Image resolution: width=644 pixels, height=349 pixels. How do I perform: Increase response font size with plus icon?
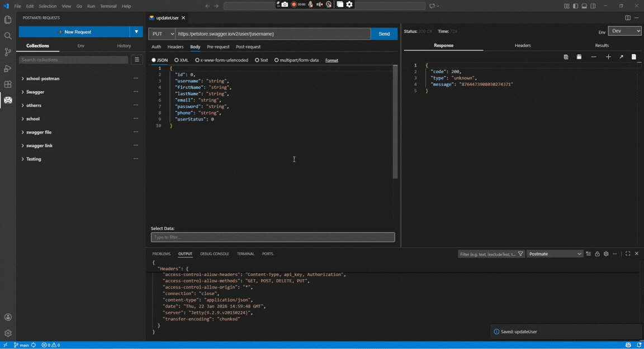click(608, 57)
